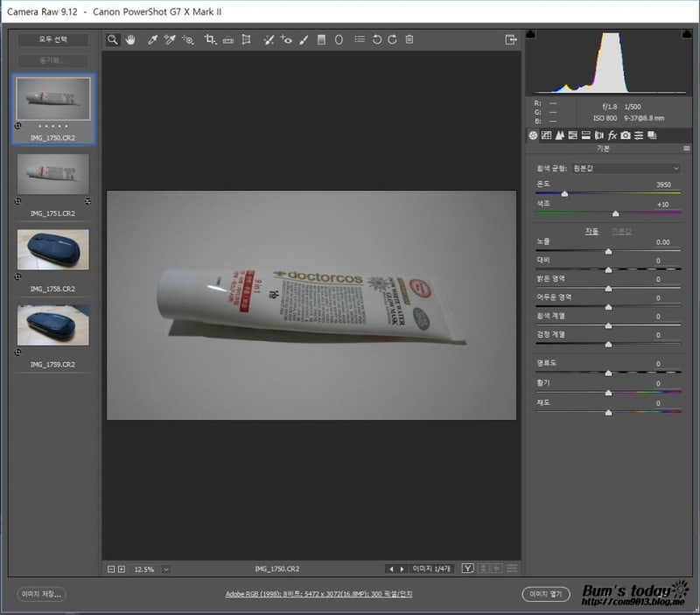Choose the Color Sampler tool
This screenshot has height=615, width=700.
pyautogui.click(x=170, y=39)
